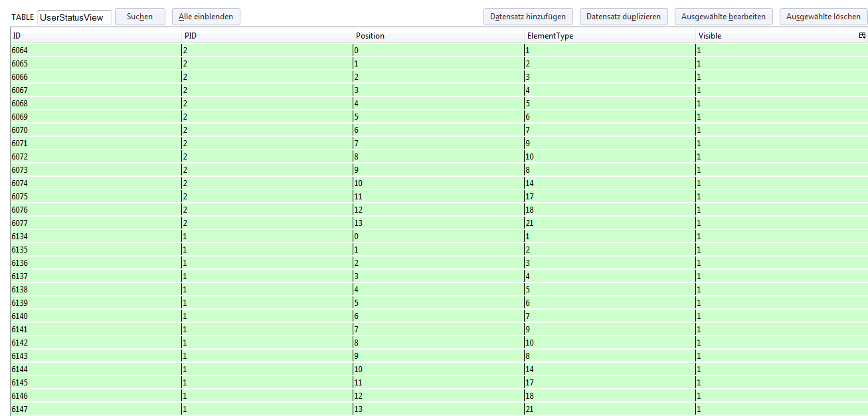Click Position value 0 in row 6134
Viewport: 868px width, 416px height.
tap(357, 237)
